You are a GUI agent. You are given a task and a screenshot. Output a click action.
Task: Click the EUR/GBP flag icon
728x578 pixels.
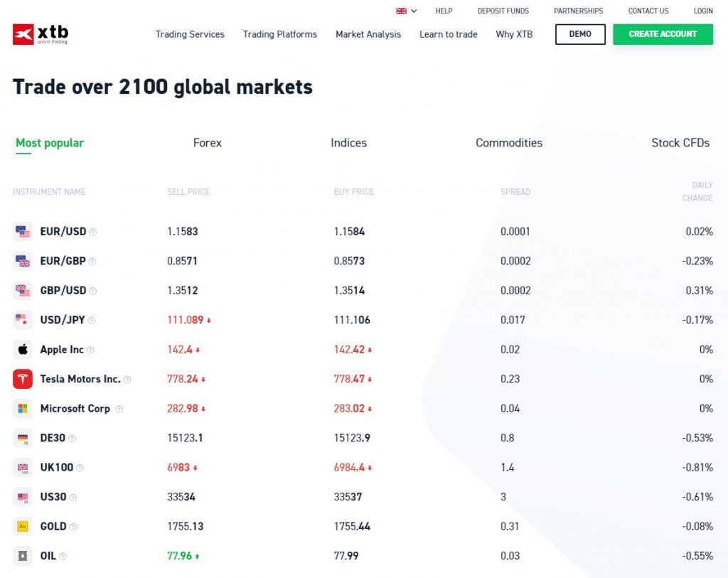coord(22,261)
